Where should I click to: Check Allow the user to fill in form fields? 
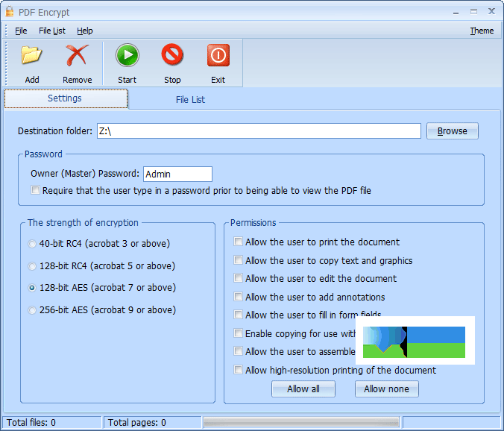(238, 315)
